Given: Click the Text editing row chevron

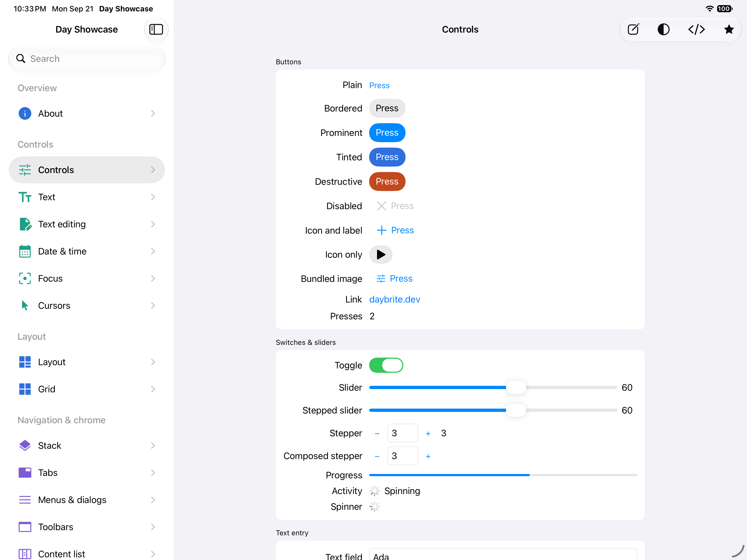Looking at the screenshot, I should pos(153,224).
